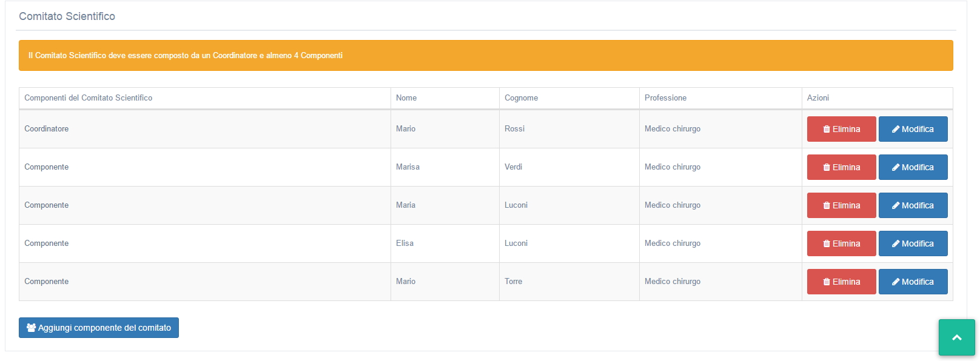Modify the Maria Luconi entry
The image size is (980, 361).
pyautogui.click(x=913, y=205)
